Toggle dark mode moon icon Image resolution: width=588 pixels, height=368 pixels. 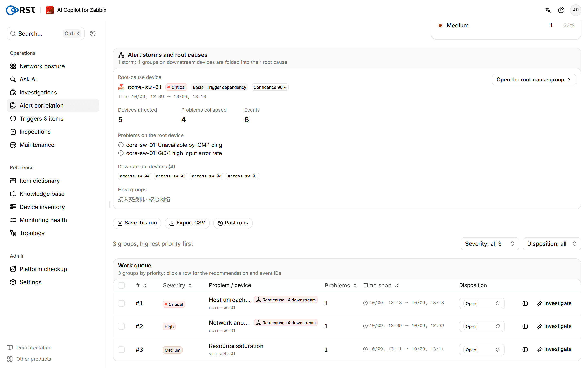(x=561, y=10)
